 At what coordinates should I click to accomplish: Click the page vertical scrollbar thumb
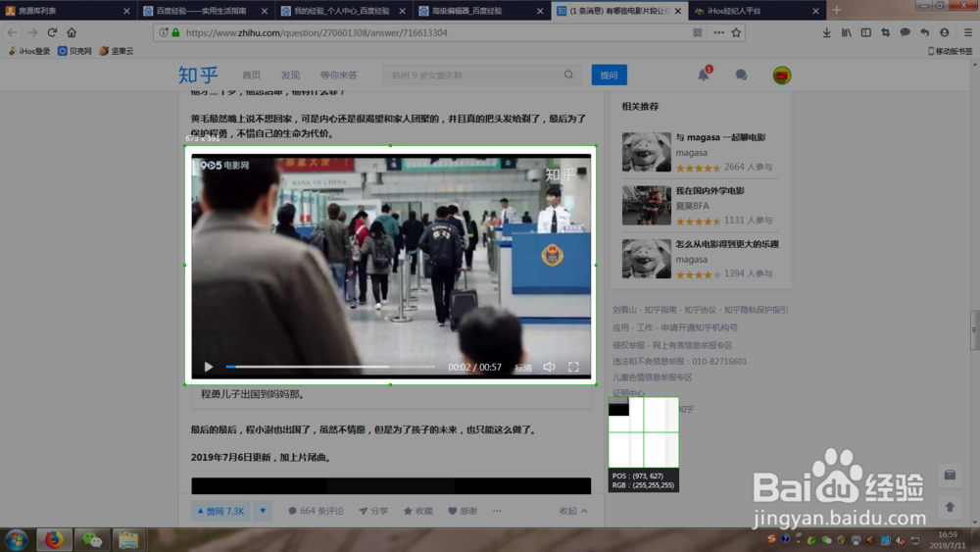[x=974, y=330]
